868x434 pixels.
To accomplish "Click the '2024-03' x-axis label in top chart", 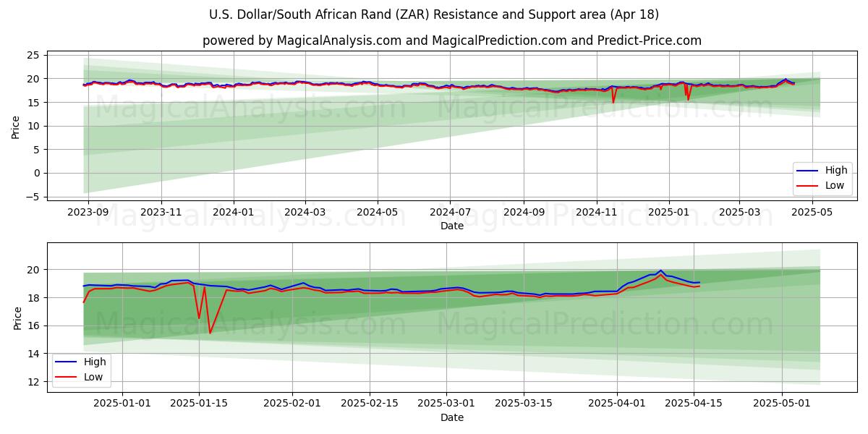I will 305,213.
